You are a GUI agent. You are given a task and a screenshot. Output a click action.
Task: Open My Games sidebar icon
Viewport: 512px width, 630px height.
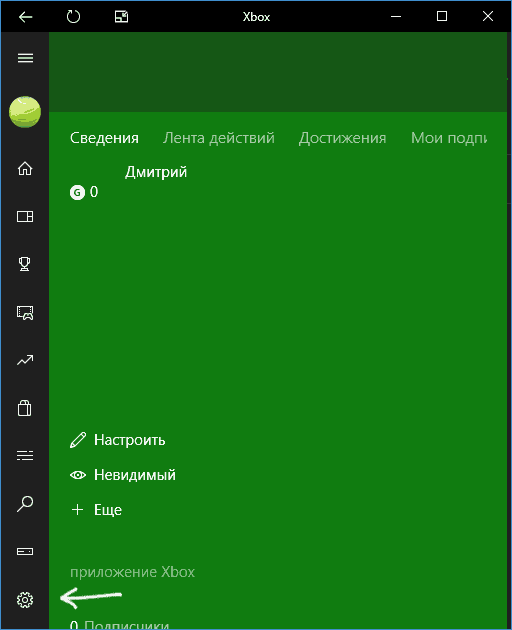tap(25, 217)
